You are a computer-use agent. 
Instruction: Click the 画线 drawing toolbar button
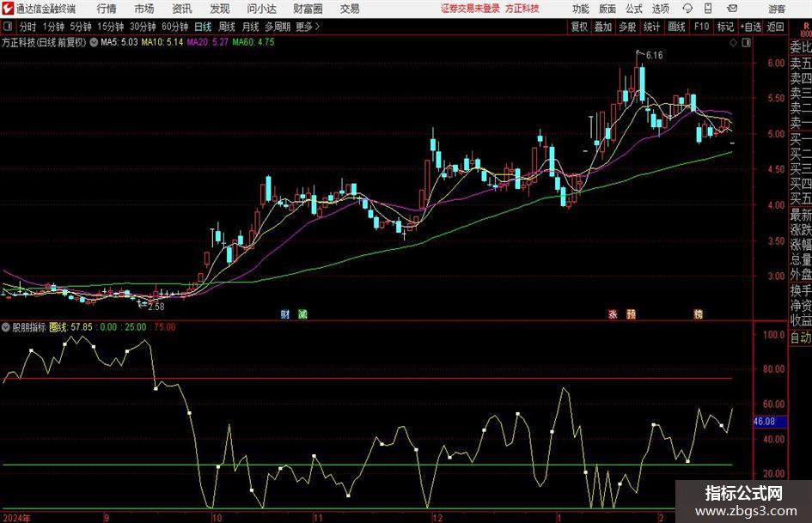(676, 27)
